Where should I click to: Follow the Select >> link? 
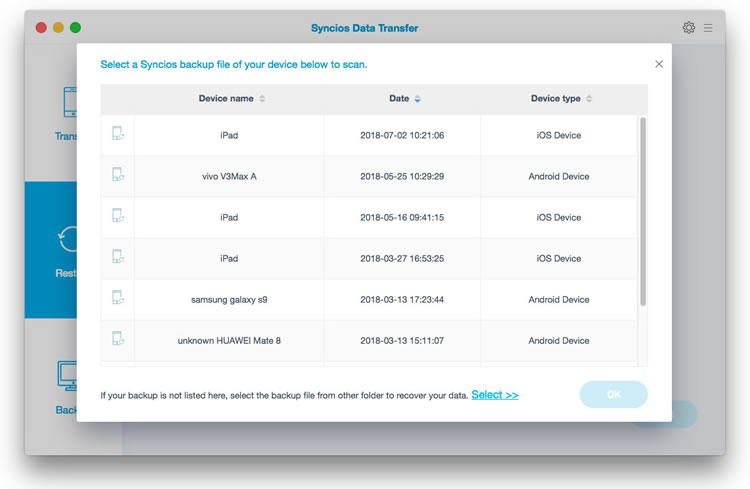[x=495, y=395]
